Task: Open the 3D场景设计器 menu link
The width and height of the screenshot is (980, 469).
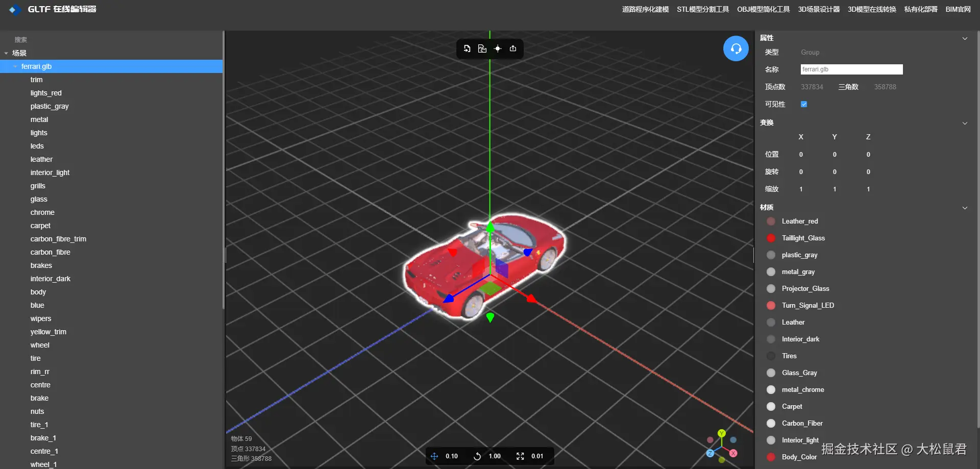Action: pyautogui.click(x=819, y=9)
